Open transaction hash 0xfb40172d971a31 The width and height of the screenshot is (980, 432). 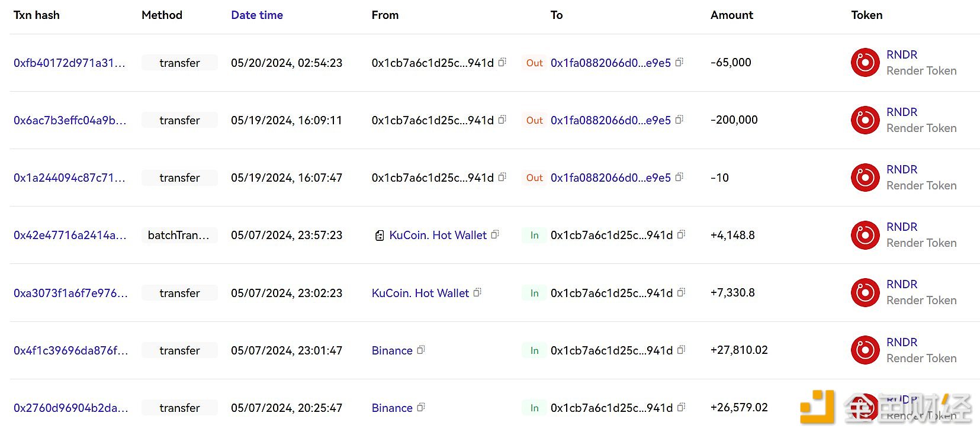(69, 63)
